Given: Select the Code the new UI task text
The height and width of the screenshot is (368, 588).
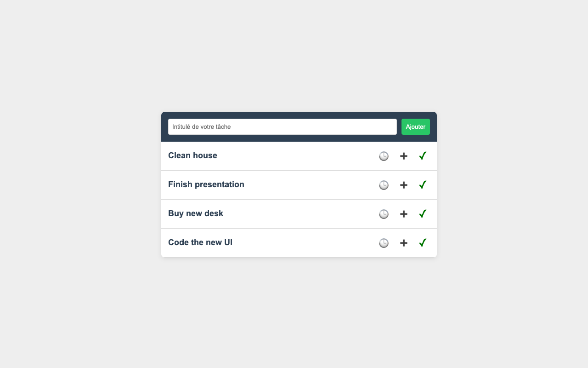Looking at the screenshot, I should [200, 242].
